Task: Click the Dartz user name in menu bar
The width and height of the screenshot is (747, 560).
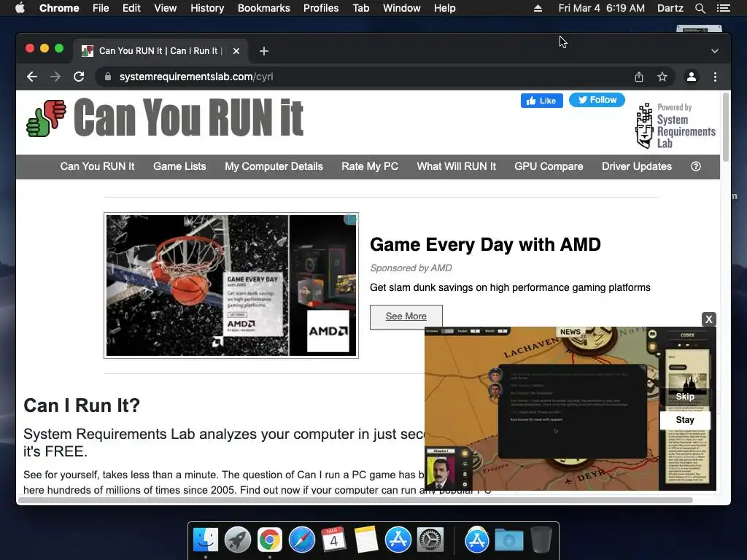Action: [670, 8]
